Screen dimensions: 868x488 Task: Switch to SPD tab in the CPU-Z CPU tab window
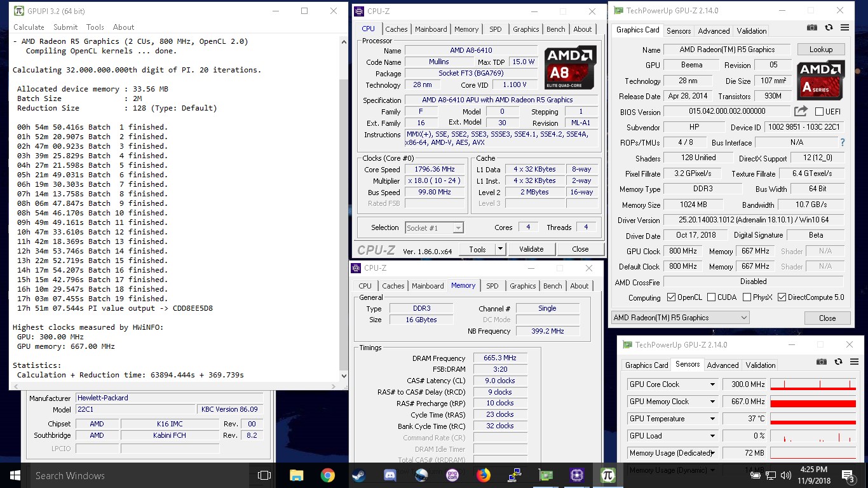click(x=496, y=29)
